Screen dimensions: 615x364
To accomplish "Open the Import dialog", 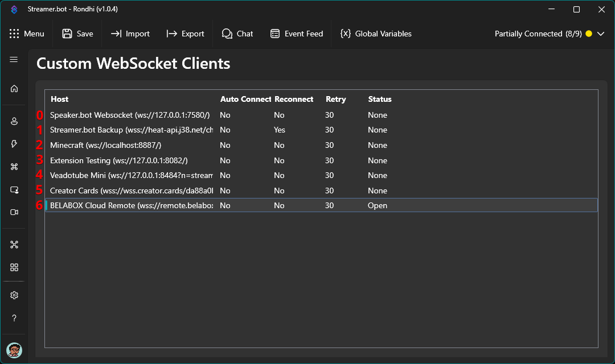I will point(130,34).
